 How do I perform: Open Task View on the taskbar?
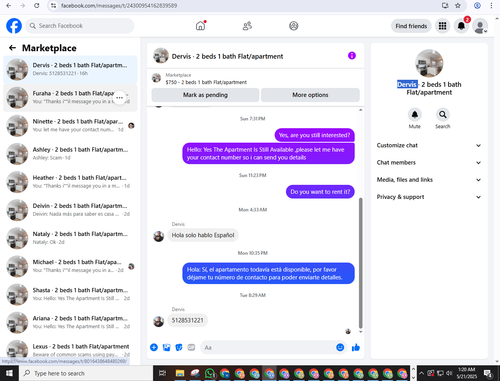(x=162, y=373)
